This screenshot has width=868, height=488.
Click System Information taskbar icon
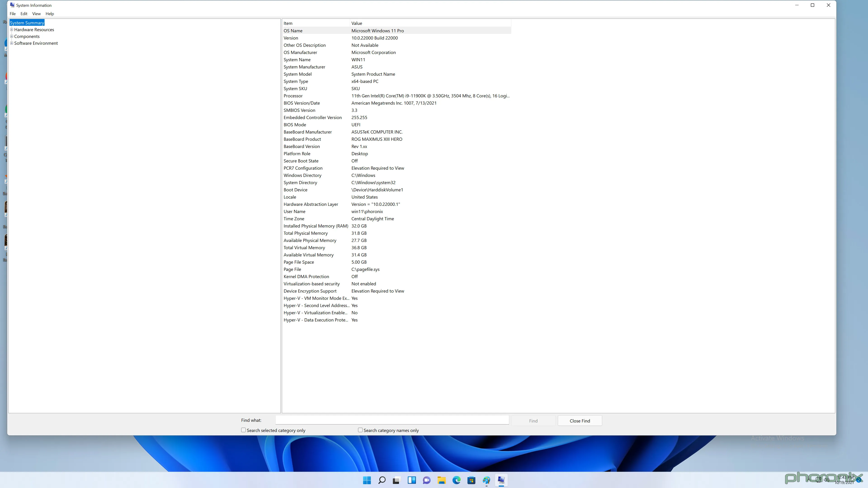[x=501, y=480]
